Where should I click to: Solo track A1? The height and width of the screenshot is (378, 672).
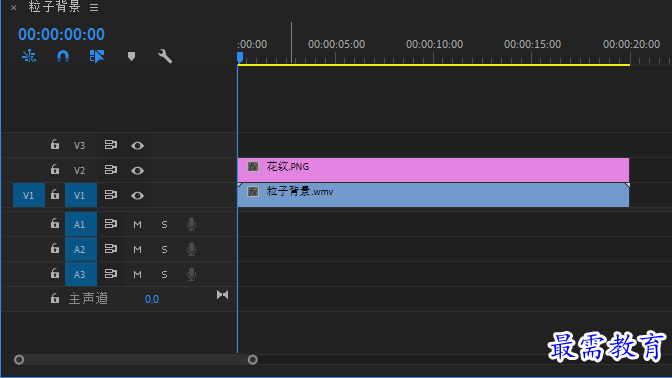pyautogui.click(x=164, y=225)
